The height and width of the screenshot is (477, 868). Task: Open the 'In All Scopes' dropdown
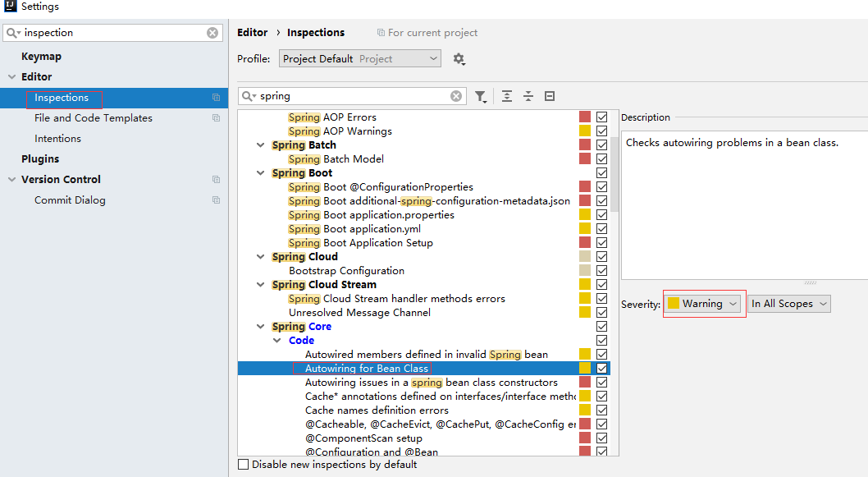pos(789,304)
